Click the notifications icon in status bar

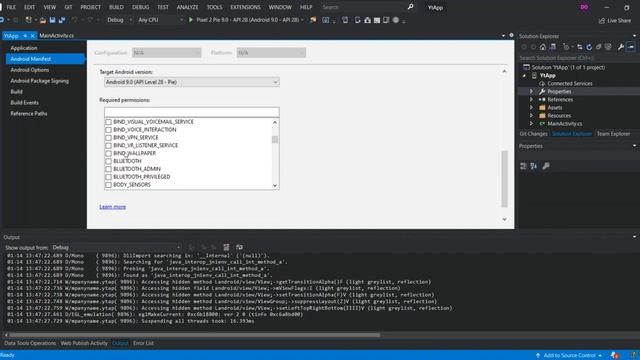pos(615,356)
